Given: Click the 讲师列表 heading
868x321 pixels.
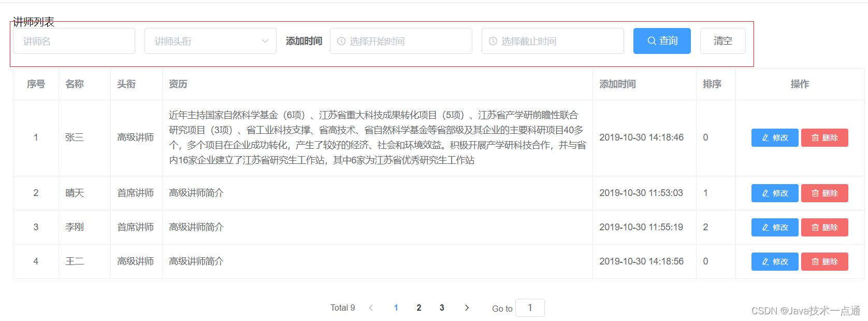Looking at the screenshot, I should (x=34, y=22).
